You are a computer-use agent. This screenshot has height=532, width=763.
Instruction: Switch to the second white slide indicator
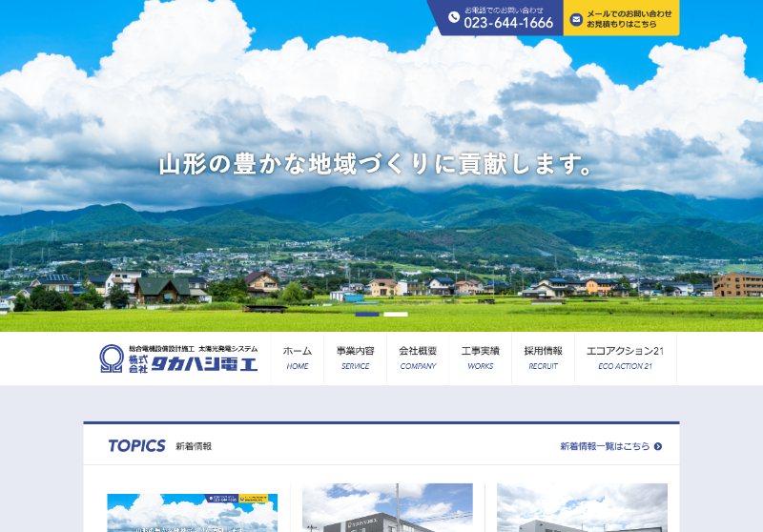click(396, 314)
